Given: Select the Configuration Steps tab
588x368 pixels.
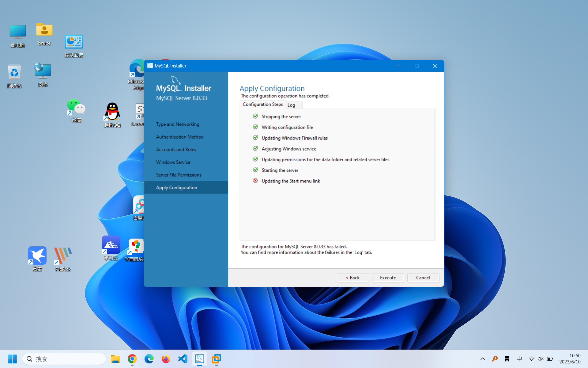Looking at the screenshot, I should pyautogui.click(x=263, y=104).
